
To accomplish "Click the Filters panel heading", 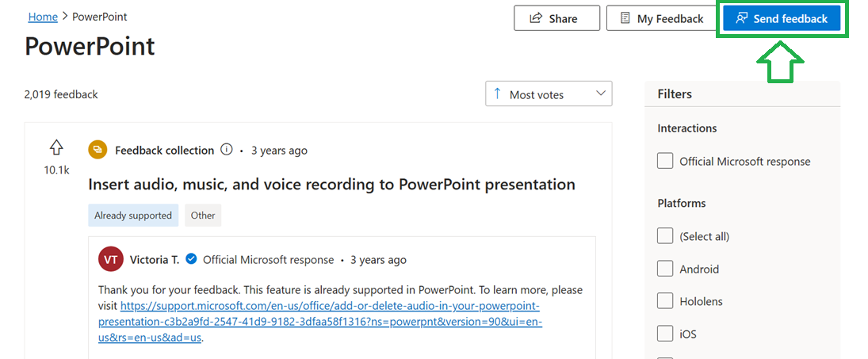I will point(675,94).
